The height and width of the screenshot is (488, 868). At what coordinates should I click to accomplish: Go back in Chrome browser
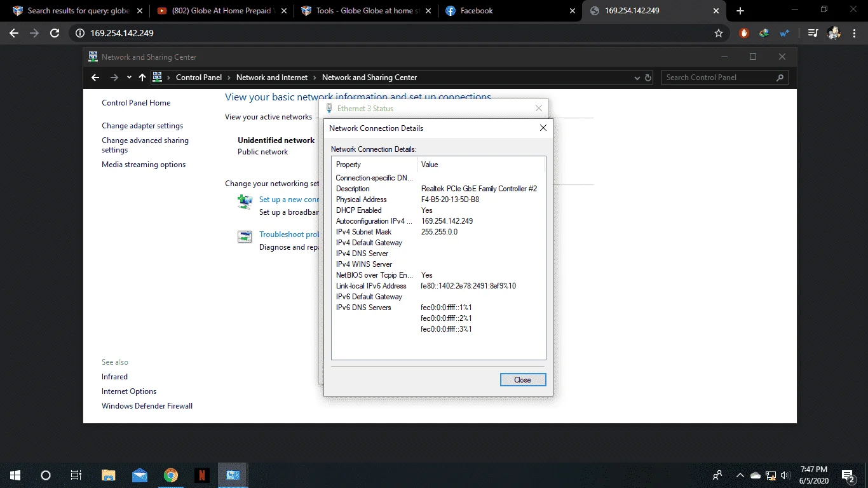(14, 33)
